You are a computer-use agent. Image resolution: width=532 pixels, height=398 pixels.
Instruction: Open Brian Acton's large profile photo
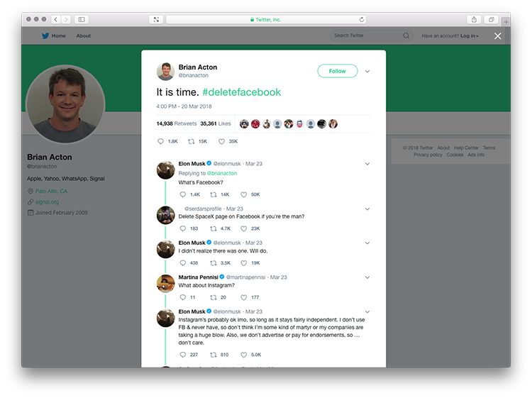[x=65, y=104]
